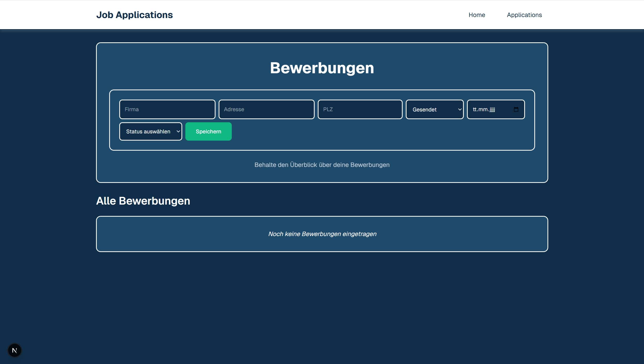This screenshot has height=364, width=644.
Task: Open the Status auswählen dropdown
Action: [150, 131]
